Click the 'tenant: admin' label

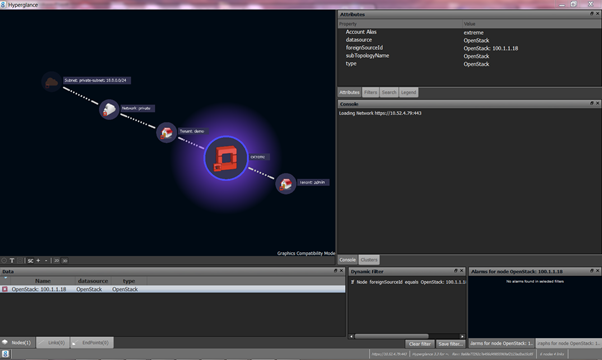click(x=313, y=182)
